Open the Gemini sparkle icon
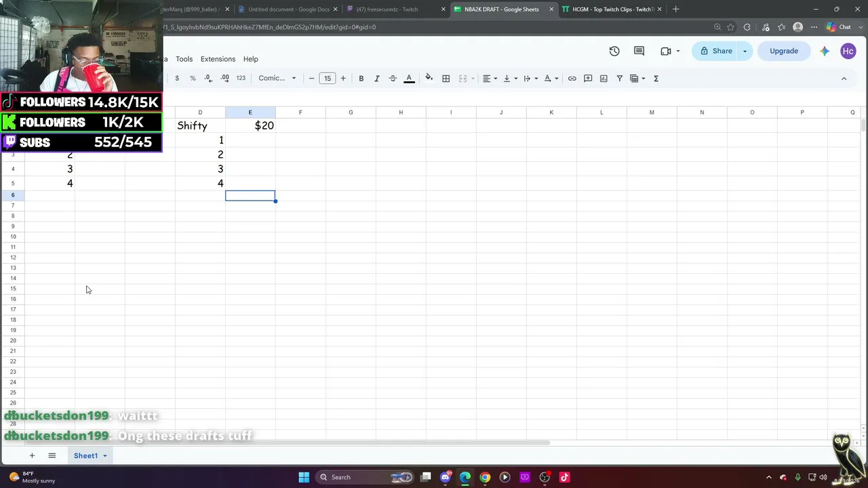 click(825, 51)
